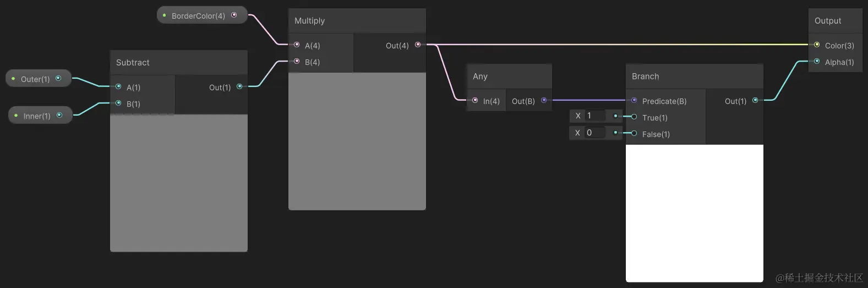Click the BorderColor(4) property output port
868x288 pixels.
click(x=234, y=15)
